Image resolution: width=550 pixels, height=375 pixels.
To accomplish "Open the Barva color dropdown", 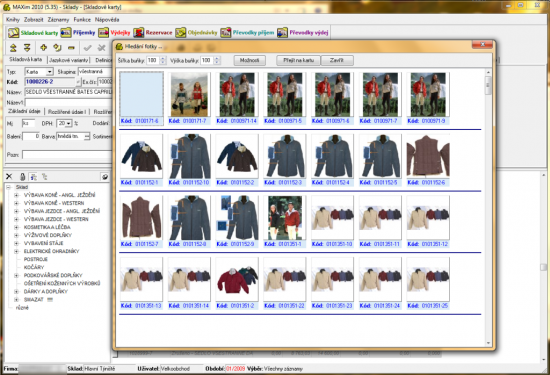I will (87, 136).
